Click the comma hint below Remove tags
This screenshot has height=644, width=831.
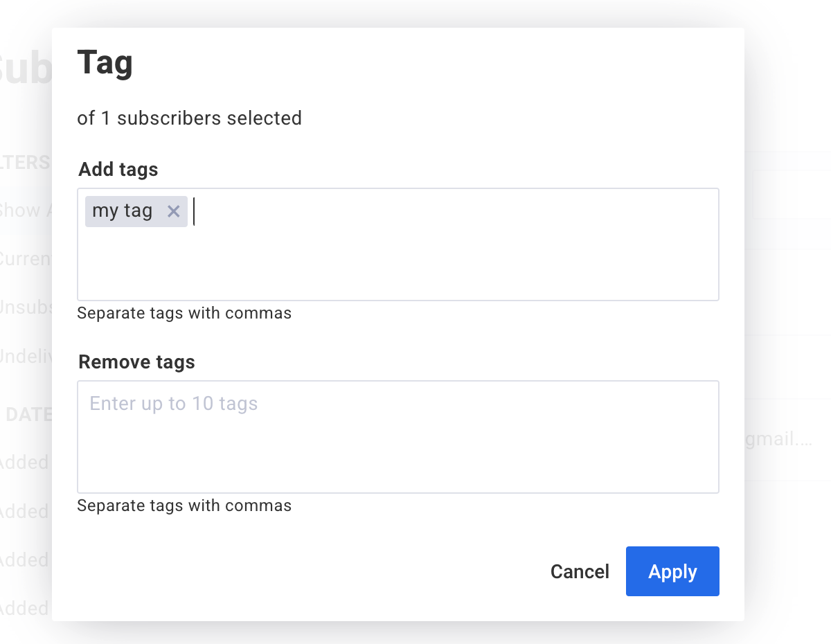click(x=184, y=506)
